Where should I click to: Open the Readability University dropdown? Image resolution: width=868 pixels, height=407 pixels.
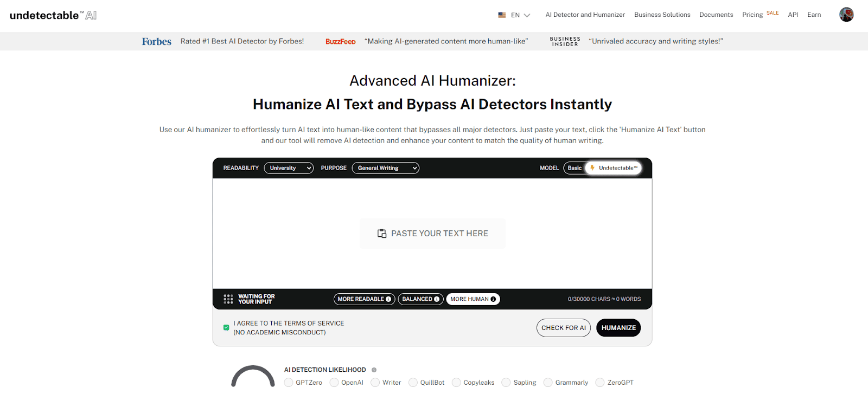coord(289,168)
